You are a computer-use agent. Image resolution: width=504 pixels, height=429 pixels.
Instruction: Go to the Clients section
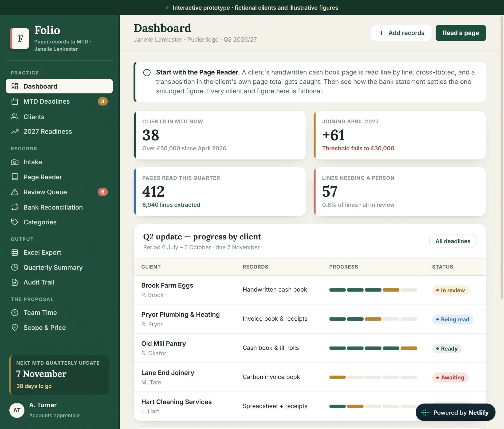coord(59,117)
